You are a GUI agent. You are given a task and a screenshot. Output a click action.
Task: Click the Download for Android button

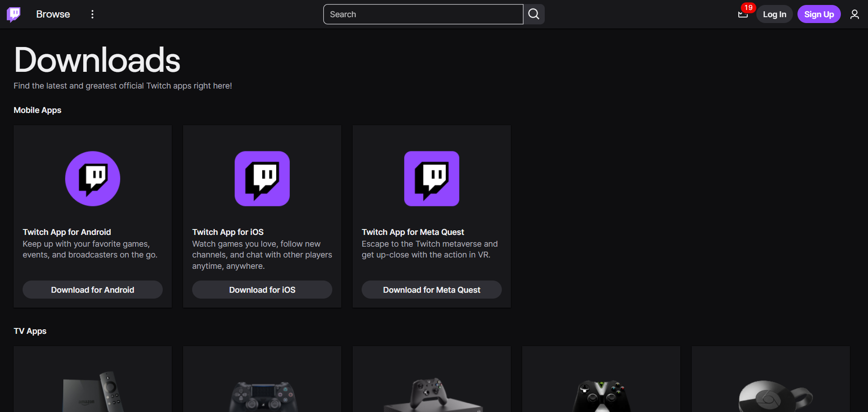tap(92, 290)
